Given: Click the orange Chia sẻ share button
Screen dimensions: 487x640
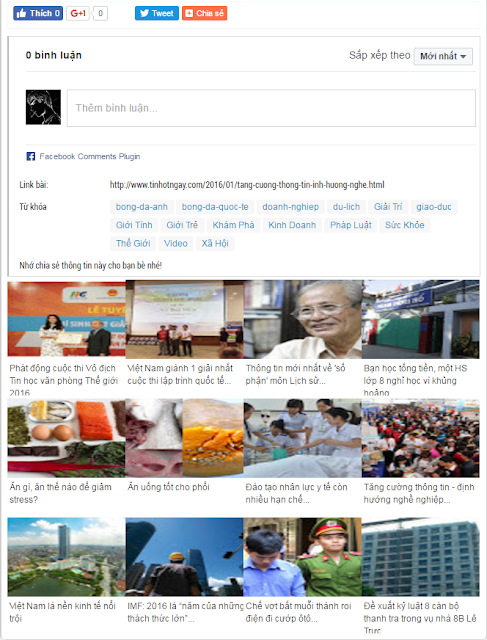Looking at the screenshot, I should point(205,13).
